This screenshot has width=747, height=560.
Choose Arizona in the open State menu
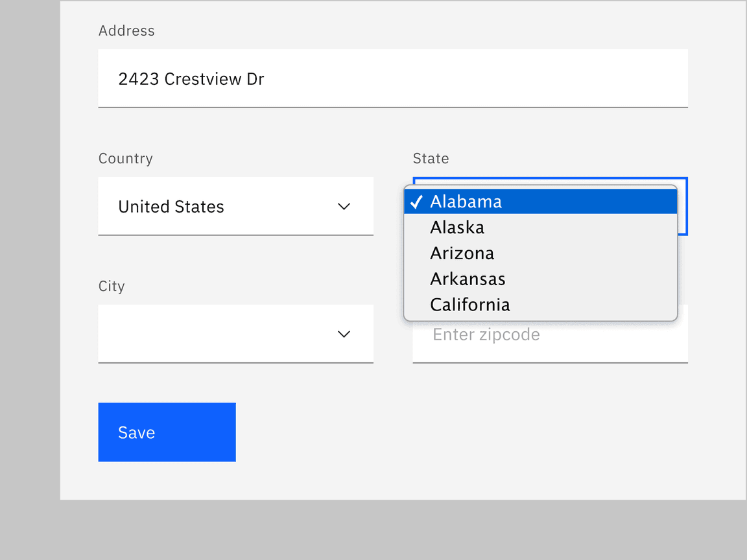point(462,253)
